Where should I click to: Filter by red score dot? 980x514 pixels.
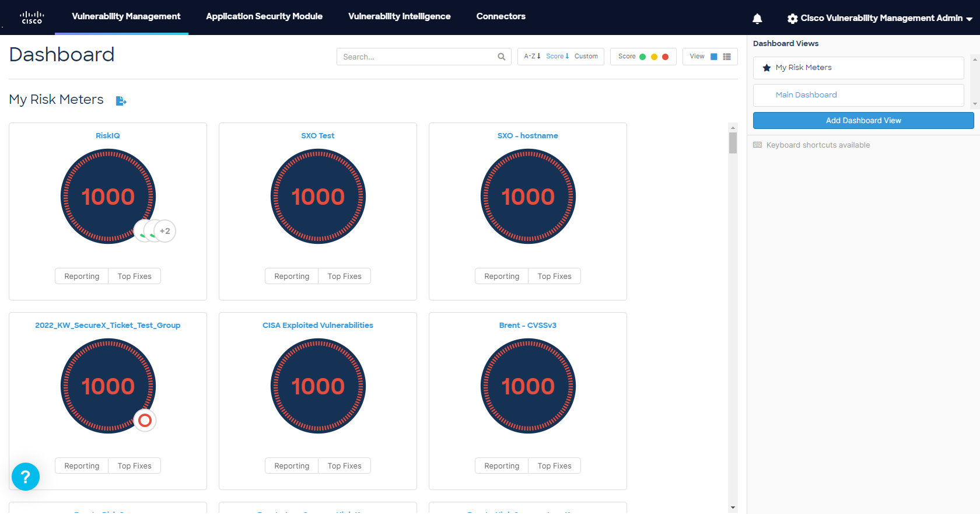pos(665,57)
